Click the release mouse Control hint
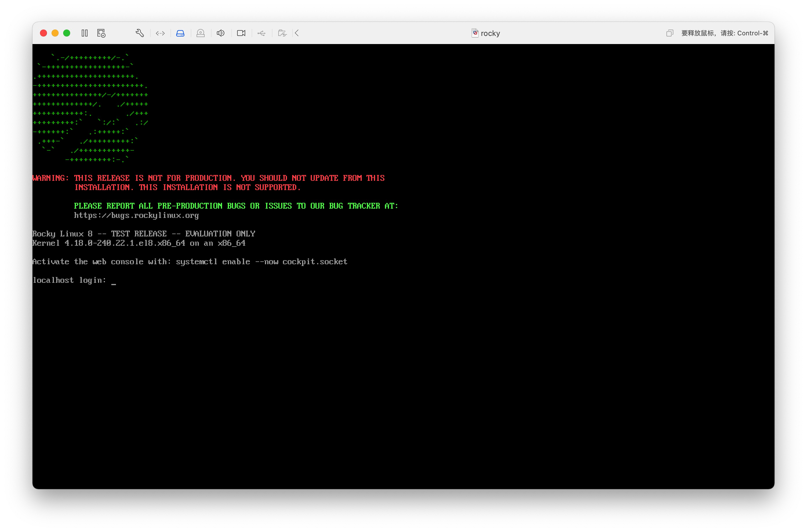 [x=724, y=33]
